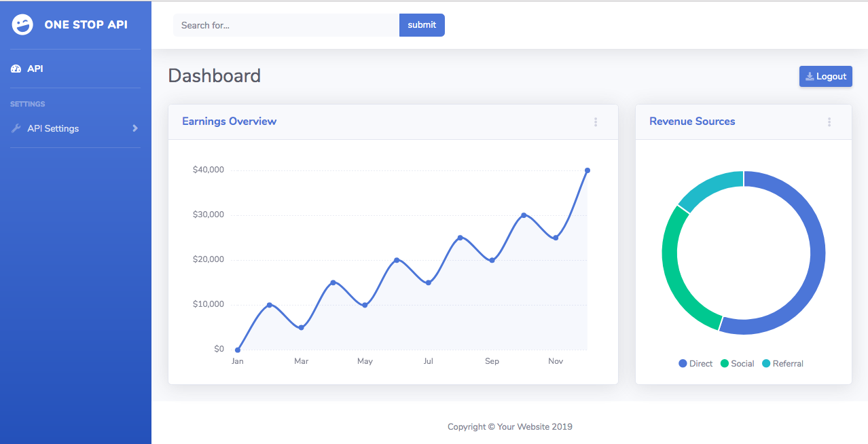Click the download icon on Logout button
The height and width of the screenshot is (444, 868).
(810, 77)
